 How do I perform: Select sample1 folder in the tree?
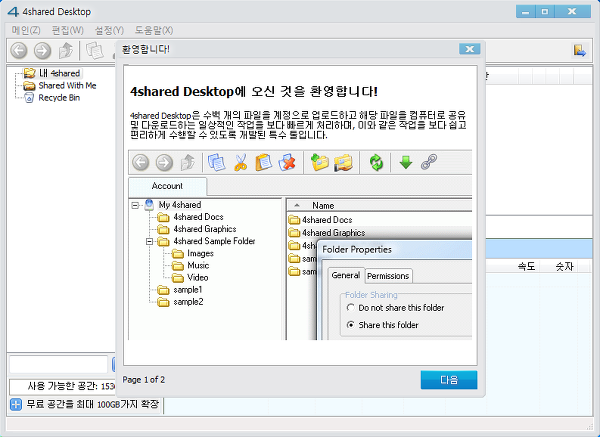click(x=188, y=290)
